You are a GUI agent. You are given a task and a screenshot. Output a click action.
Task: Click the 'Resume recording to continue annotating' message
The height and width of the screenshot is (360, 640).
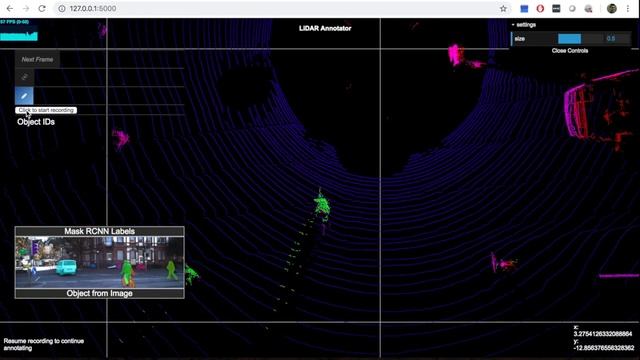44,344
